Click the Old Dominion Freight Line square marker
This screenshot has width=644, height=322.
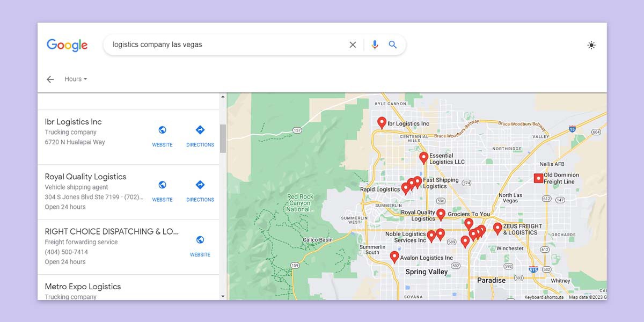pos(538,178)
